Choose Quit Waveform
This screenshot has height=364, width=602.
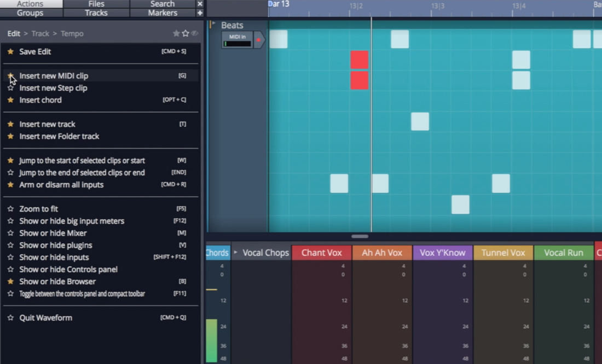101,318
